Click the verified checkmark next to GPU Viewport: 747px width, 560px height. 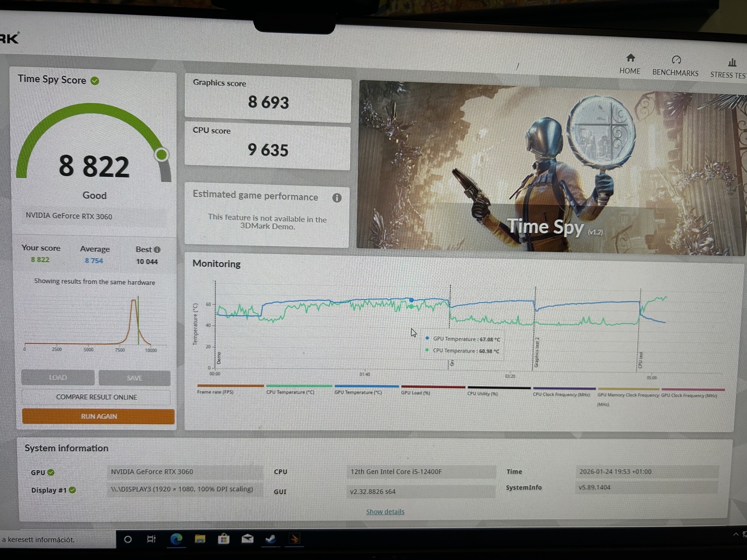point(52,472)
